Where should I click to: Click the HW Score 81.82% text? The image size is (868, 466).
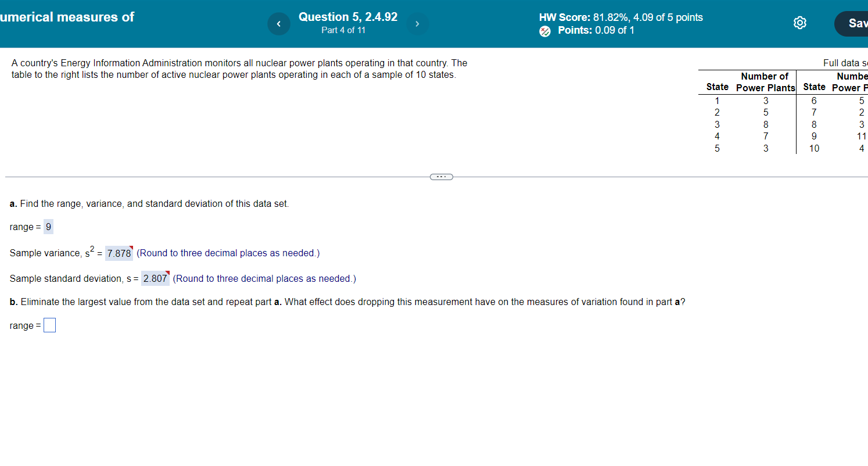[x=621, y=17]
